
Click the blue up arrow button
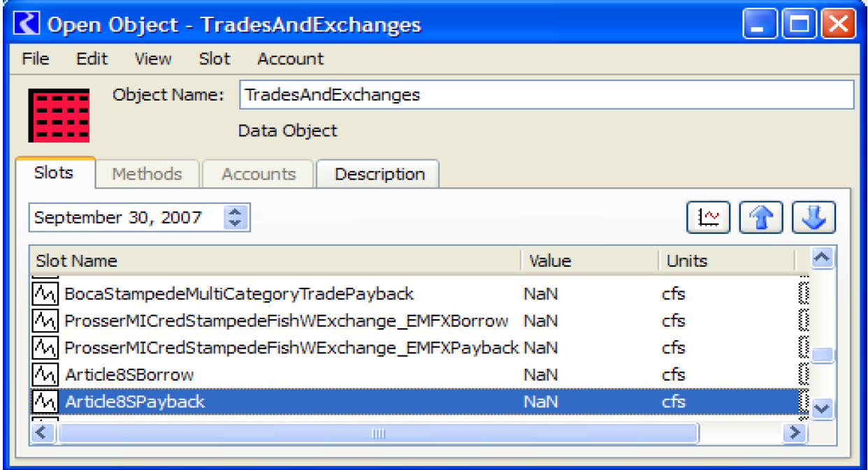[761, 218]
